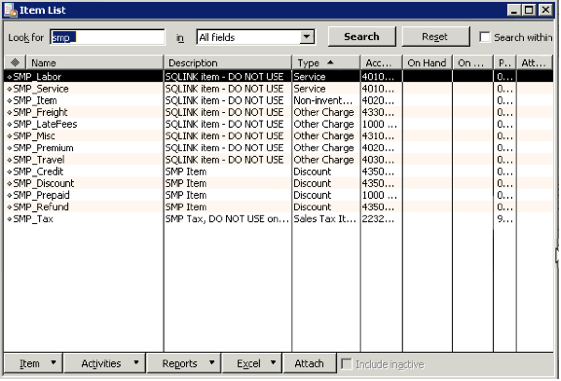Click the 2232... account cell

click(378, 219)
